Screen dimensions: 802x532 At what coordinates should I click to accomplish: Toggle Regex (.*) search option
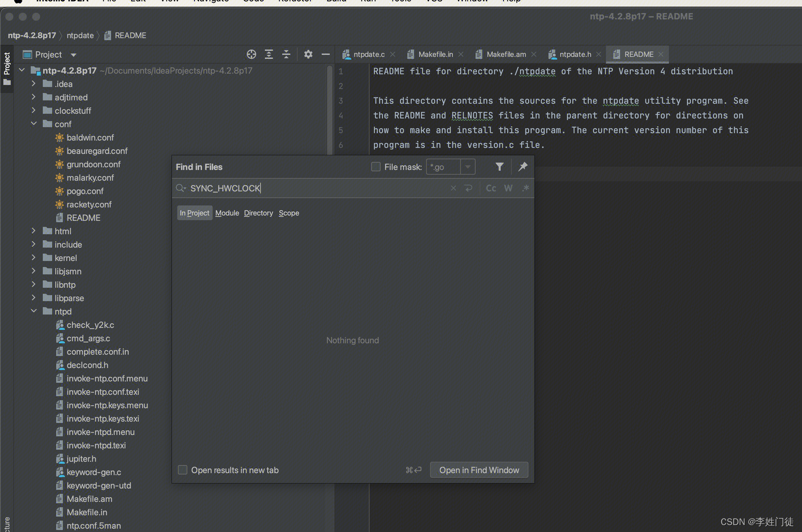tap(526, 188)
